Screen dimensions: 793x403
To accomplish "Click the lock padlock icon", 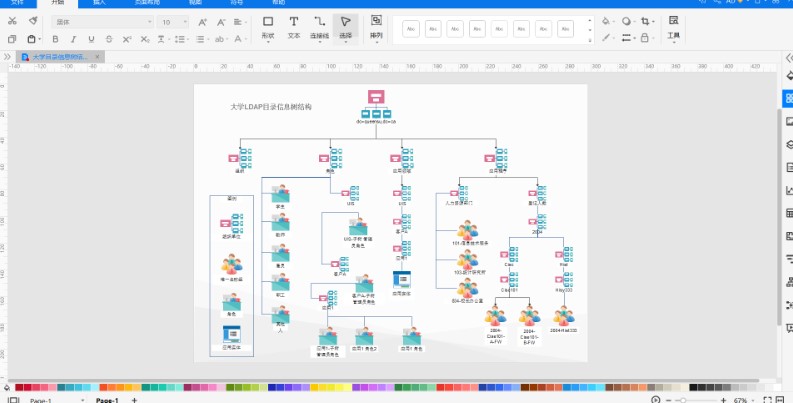I will point(645,37).
